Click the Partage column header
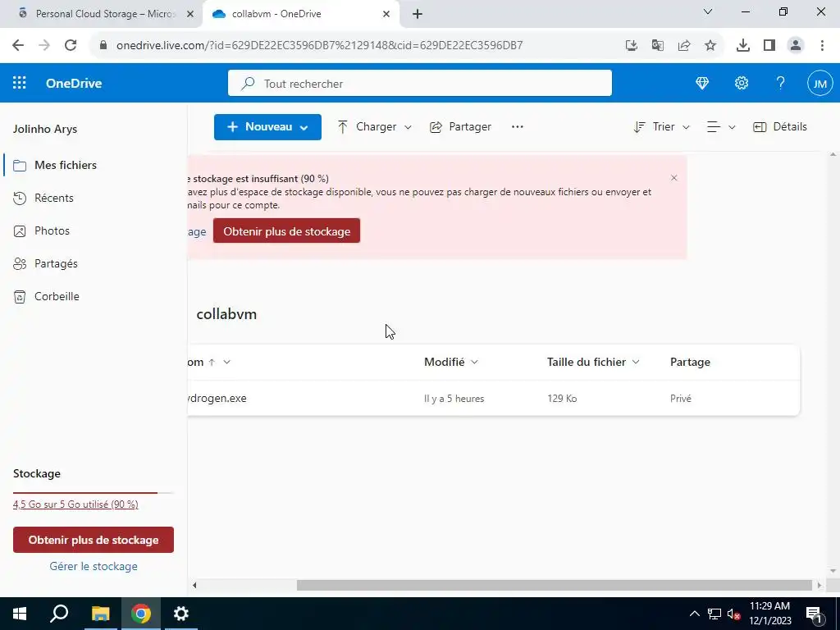This screenshot has width=840, height=630. (x=690, y=362)
